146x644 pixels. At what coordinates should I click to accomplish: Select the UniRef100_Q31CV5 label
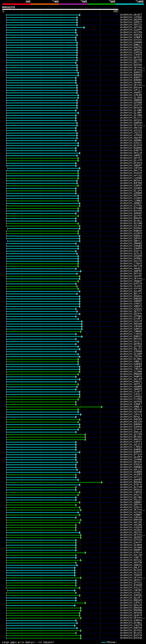pos(131,321)
